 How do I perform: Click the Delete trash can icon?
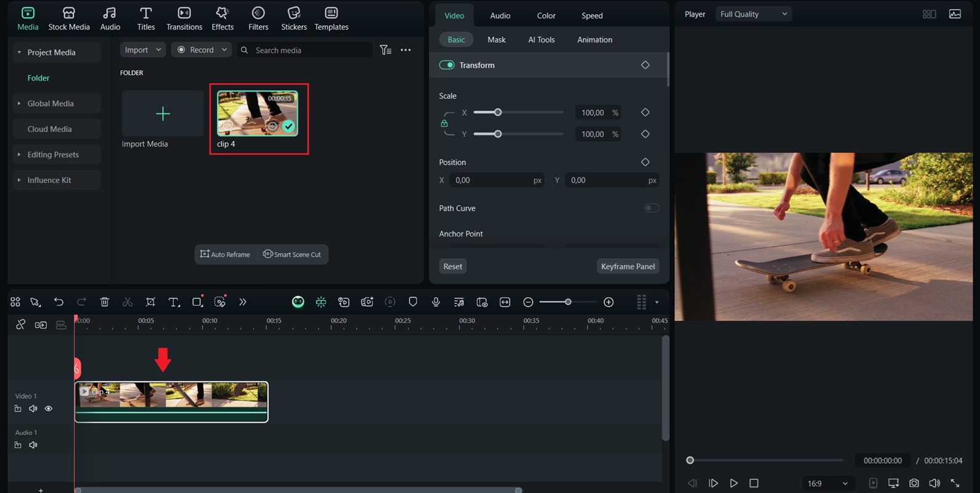pos(105,302)
